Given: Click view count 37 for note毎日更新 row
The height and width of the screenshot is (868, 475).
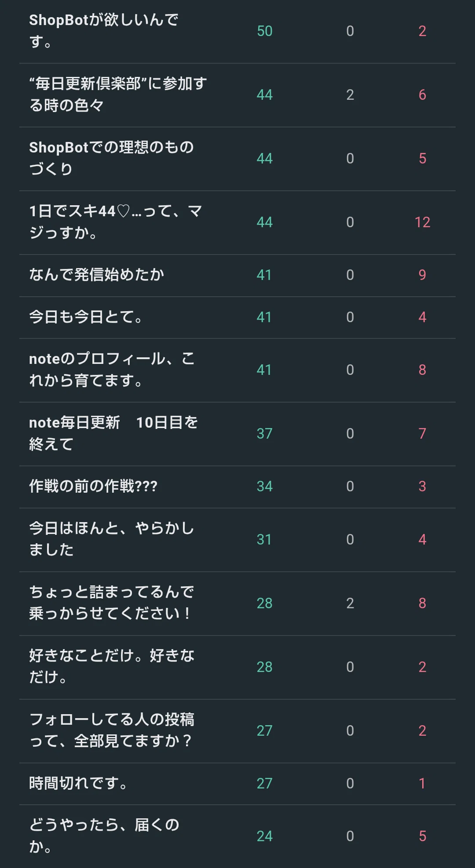Looking at the screenshot, I should pos(265,433).
